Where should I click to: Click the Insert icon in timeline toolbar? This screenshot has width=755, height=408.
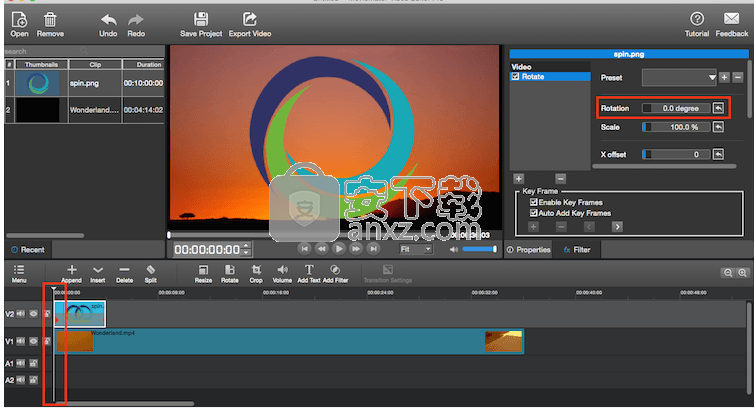(x=98, y=270)
